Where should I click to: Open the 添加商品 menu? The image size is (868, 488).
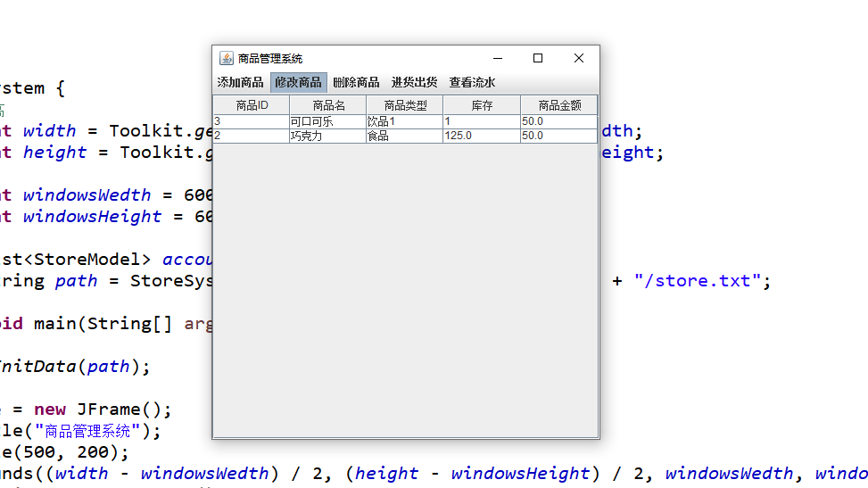click(240, 83)
